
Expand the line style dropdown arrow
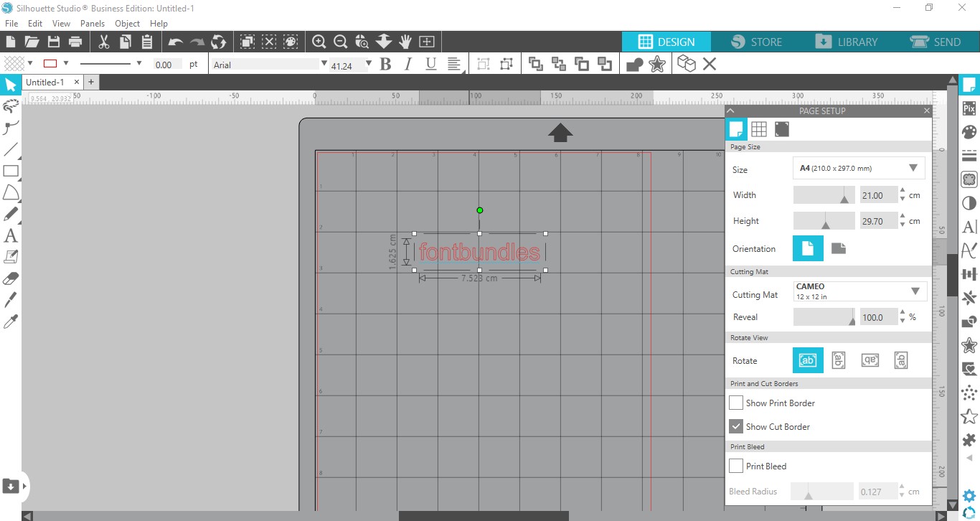coord(139,64)
